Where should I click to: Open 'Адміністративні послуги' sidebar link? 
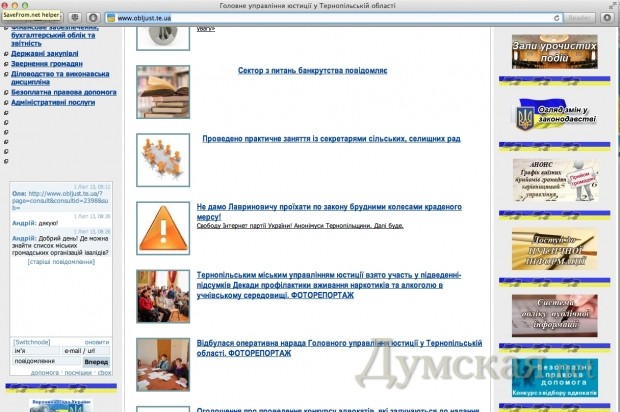[52, 102]
